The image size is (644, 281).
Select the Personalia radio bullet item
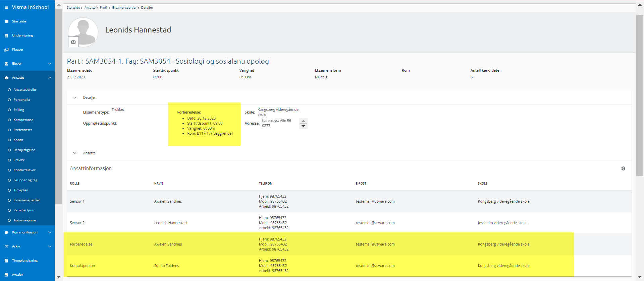tap(9, 100)
